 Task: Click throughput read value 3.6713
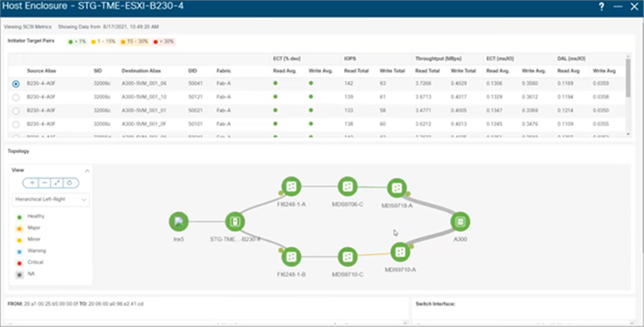pos(423,97)
